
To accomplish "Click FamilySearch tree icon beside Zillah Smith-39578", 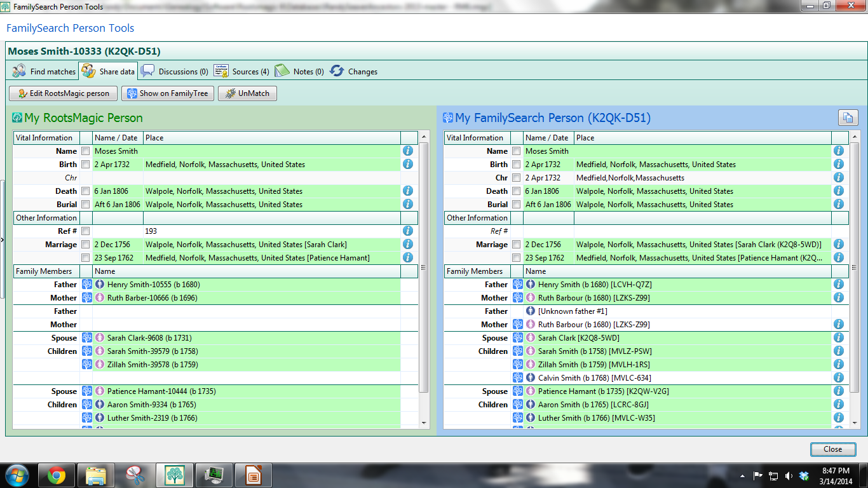I will (87, 365).
